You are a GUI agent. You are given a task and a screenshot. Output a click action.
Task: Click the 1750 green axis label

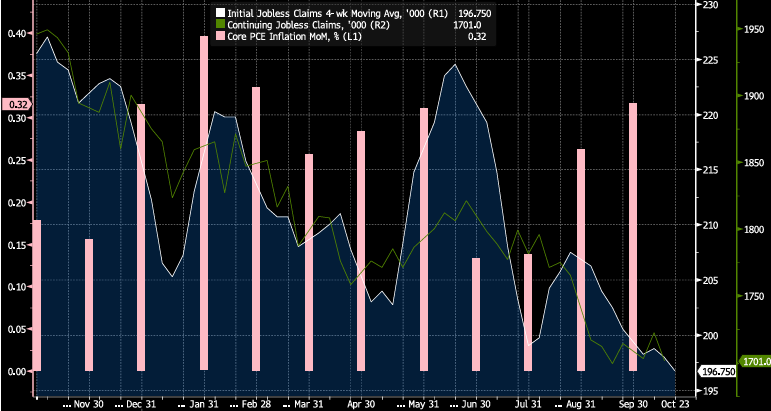[753, 296]
